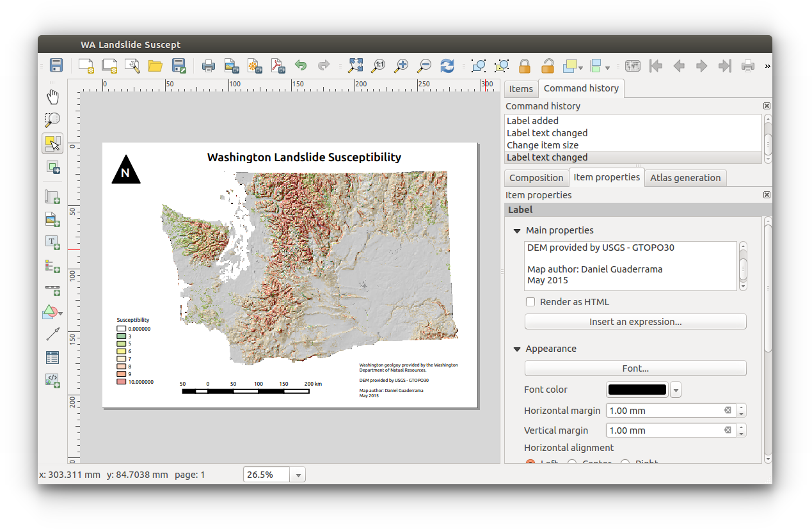Choose the Add scalebar tool

[52, 289]
